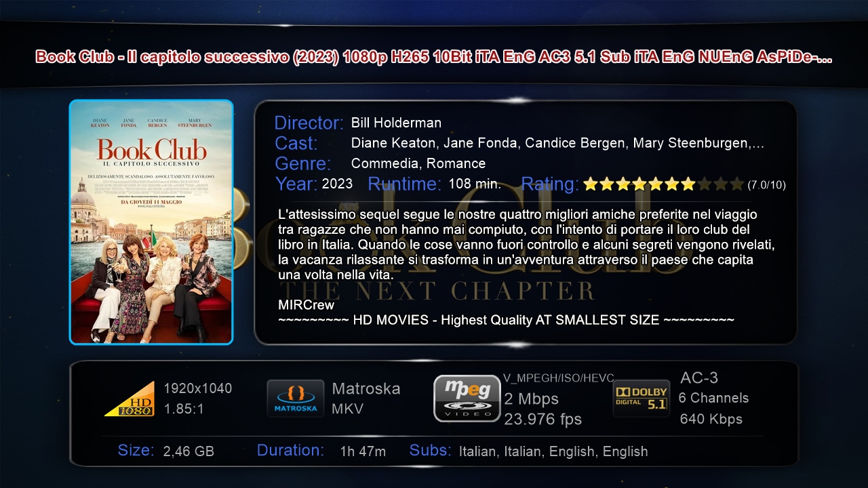
Task: Click the 1920x1040 resolution text
Action: pyautogui.click(x=198, y=388)
